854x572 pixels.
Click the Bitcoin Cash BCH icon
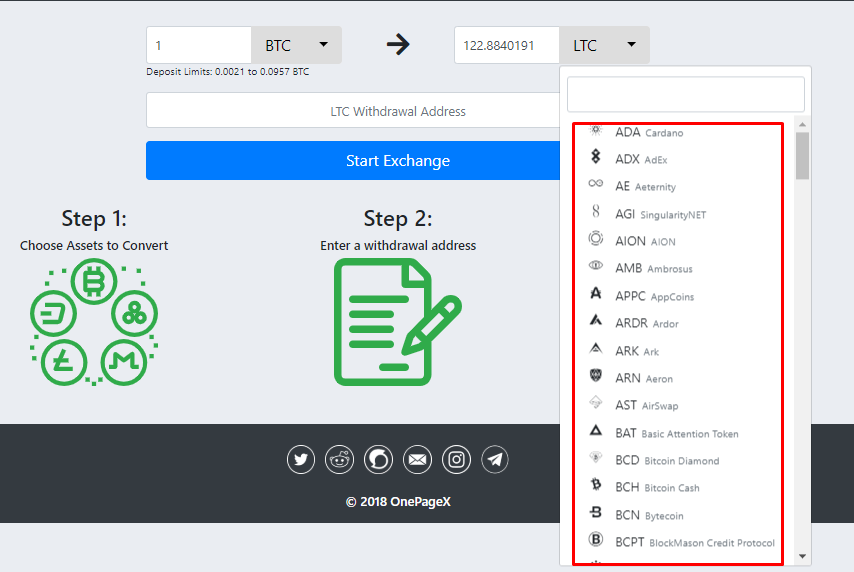[x=596, y=484]
